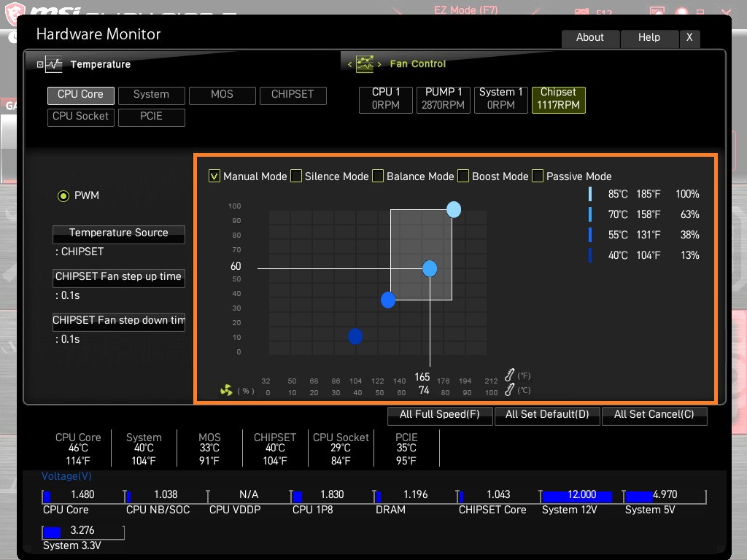
Task: Click the Temperature graph icon
Action: coord(54,64)
